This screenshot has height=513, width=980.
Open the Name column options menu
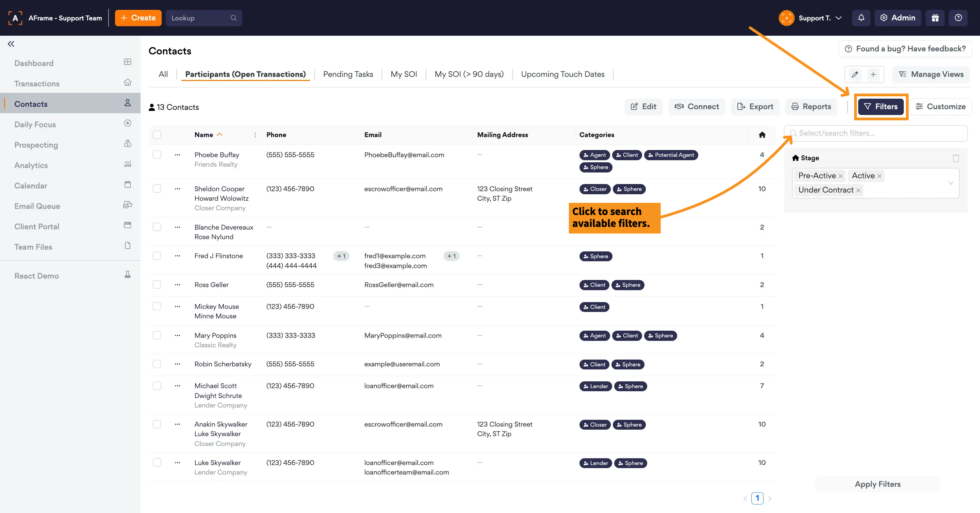coord(255,135)
